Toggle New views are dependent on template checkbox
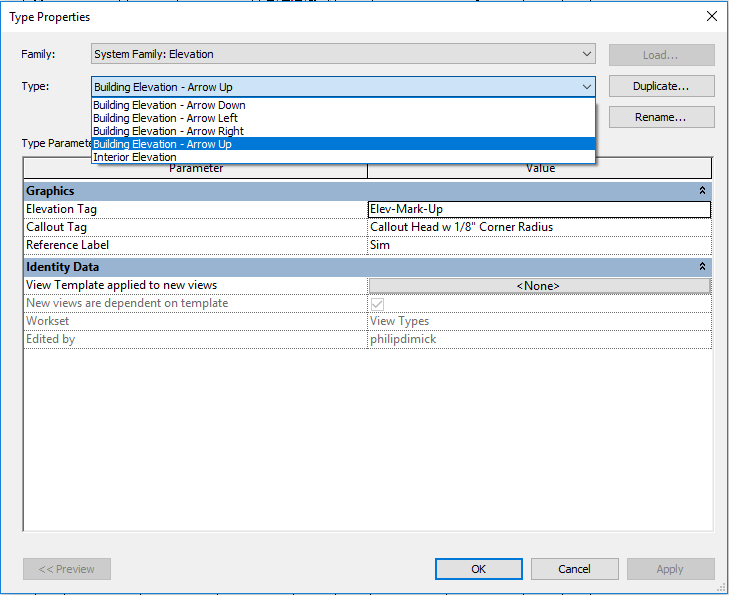Image resolution: width=729 pixels, height=595 pixels. tap(378, 304)
